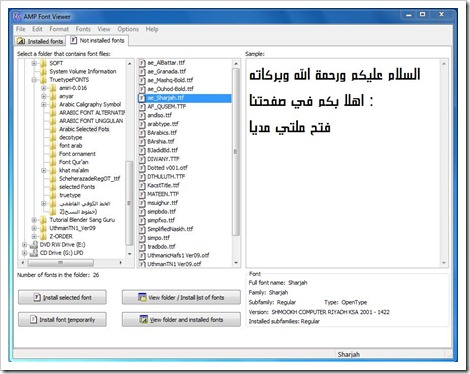Expand the DVD RW Drive (E:) node
Image resolution: width=470 pixels, height=374 pixels.
(24, 245)
